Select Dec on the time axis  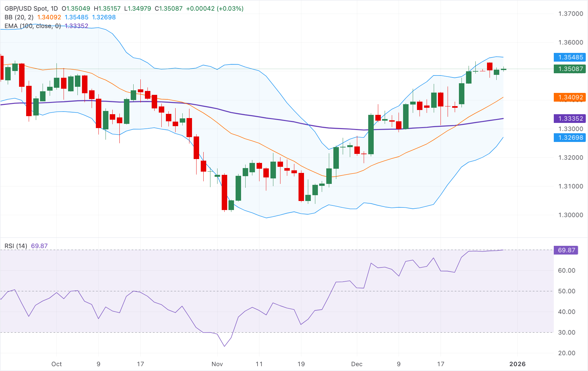click(357, 364)
